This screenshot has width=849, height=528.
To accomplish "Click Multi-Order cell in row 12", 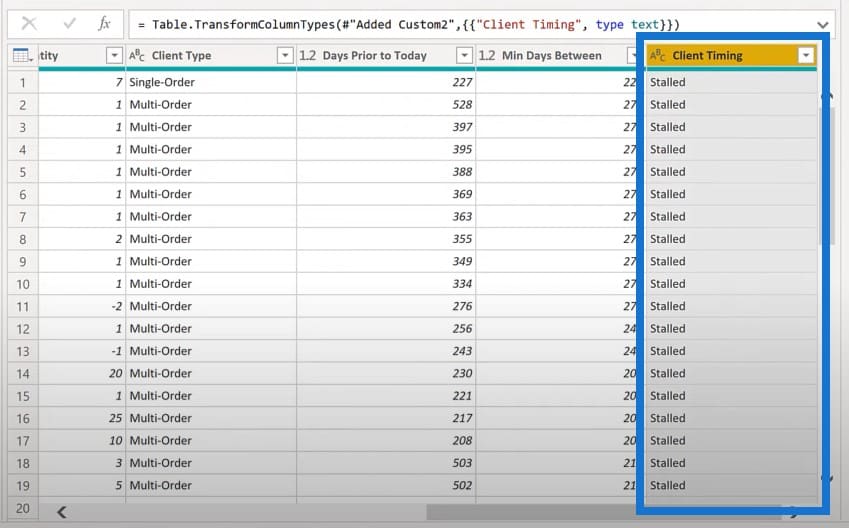I will (211, 329).
